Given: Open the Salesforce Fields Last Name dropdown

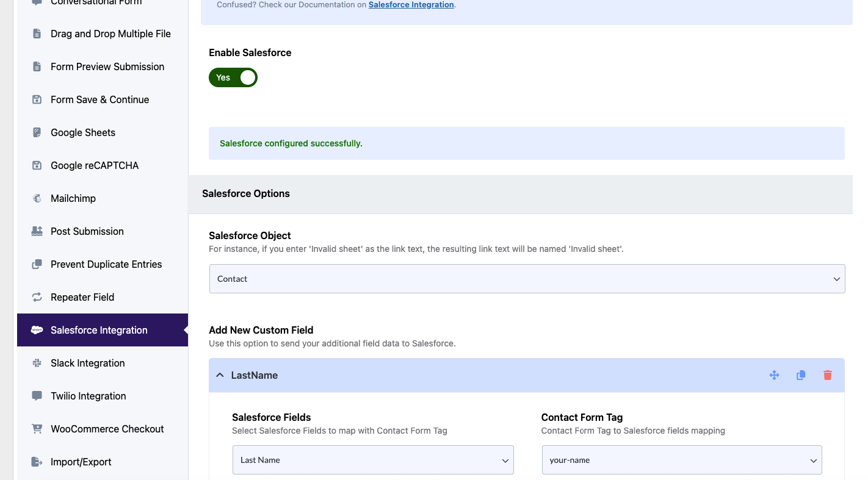Looking at the screenshot, I should tap(372, 460).
